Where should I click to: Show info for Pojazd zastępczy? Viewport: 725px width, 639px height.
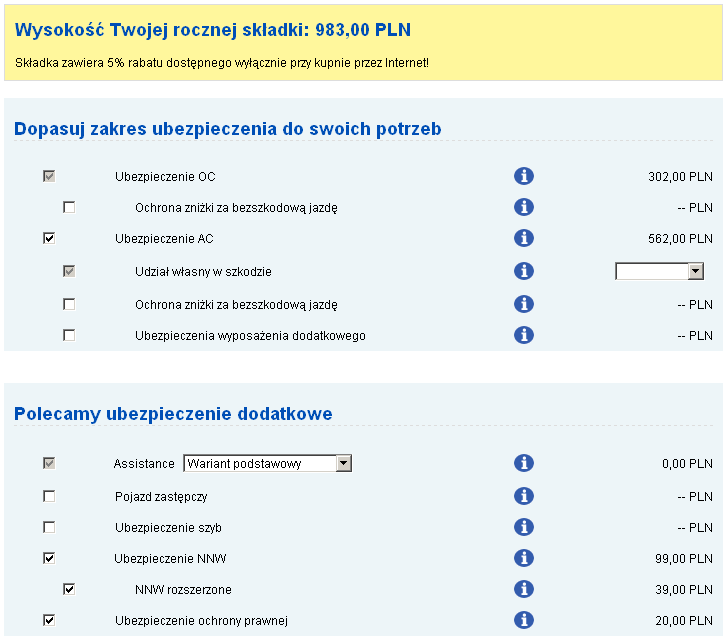[523, 496]
